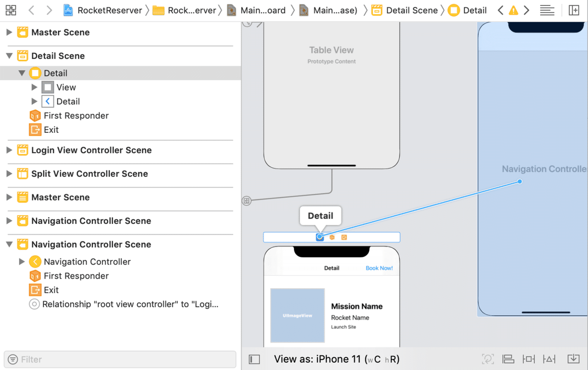Expand the first Master Scene
The height and width of the screenshot is (370, 588).
[9, 32]
